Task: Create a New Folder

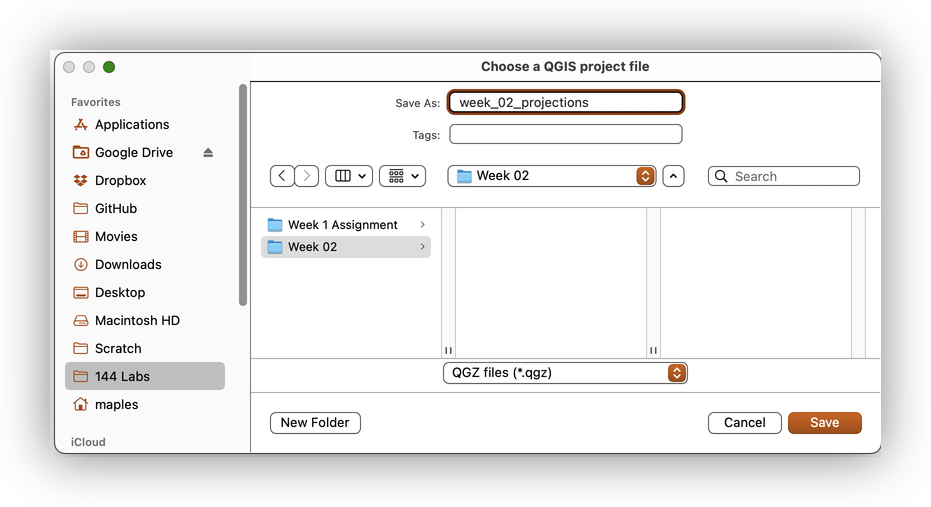Action: 315,423
